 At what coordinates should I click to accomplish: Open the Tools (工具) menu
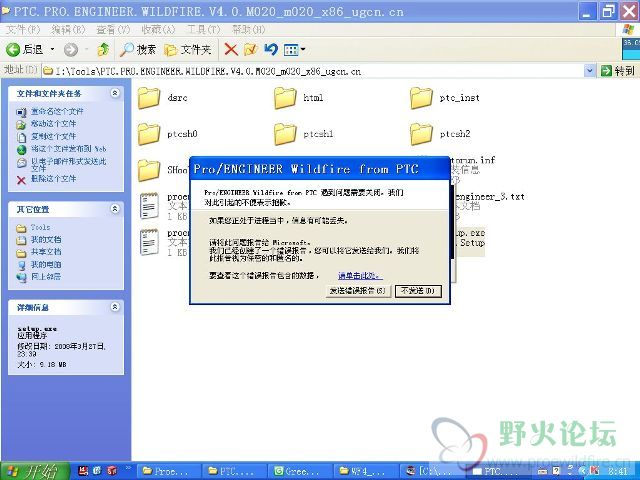click(x=203, y=30)
